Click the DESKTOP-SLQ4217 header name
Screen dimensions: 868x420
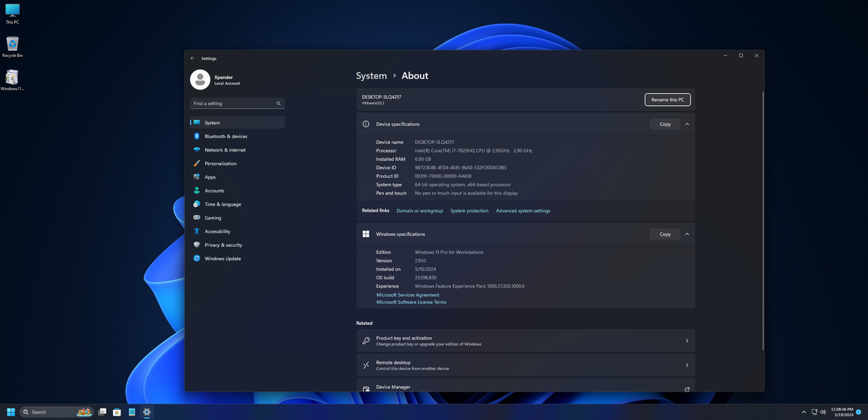point(382,97)
